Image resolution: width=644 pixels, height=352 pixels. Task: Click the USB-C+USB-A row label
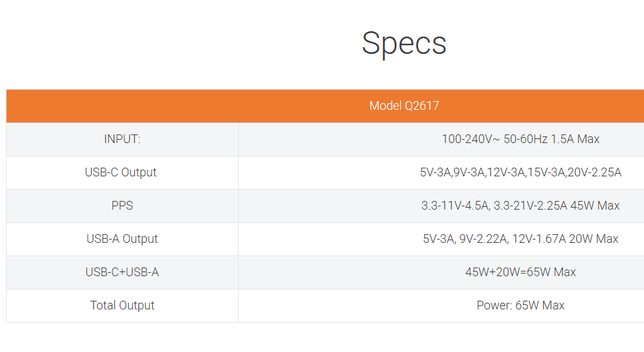pos(122,272)
